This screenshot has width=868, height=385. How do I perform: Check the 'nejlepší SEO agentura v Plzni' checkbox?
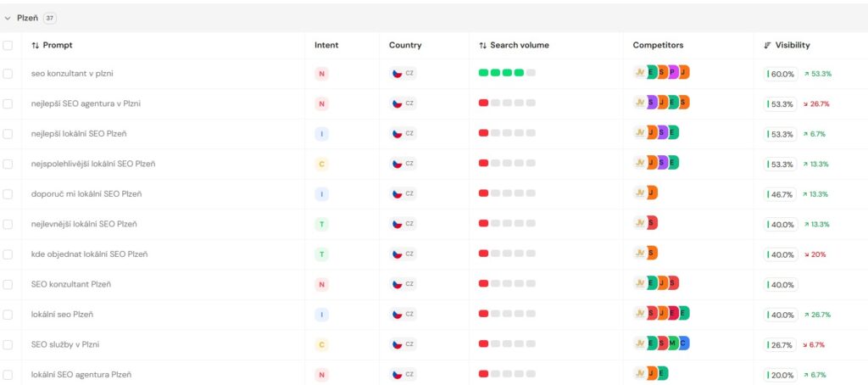[8, 103]
